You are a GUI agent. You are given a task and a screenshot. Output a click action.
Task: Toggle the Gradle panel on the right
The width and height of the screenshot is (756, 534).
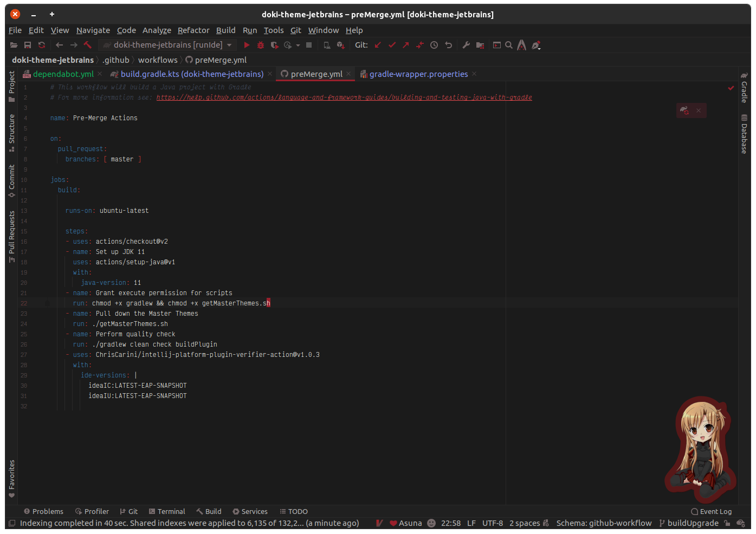pos(744,91)
